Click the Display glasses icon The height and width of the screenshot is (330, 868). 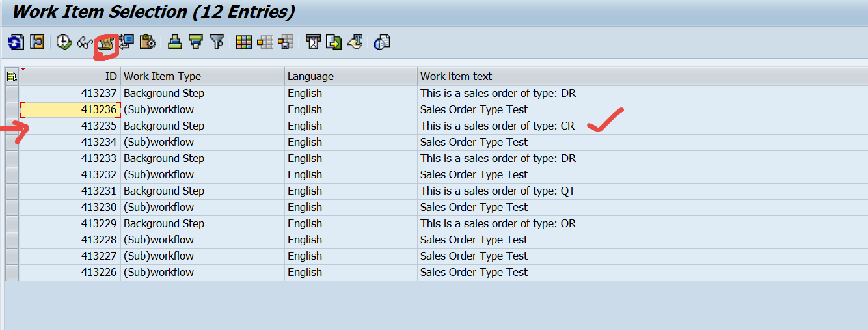(85, 43)
